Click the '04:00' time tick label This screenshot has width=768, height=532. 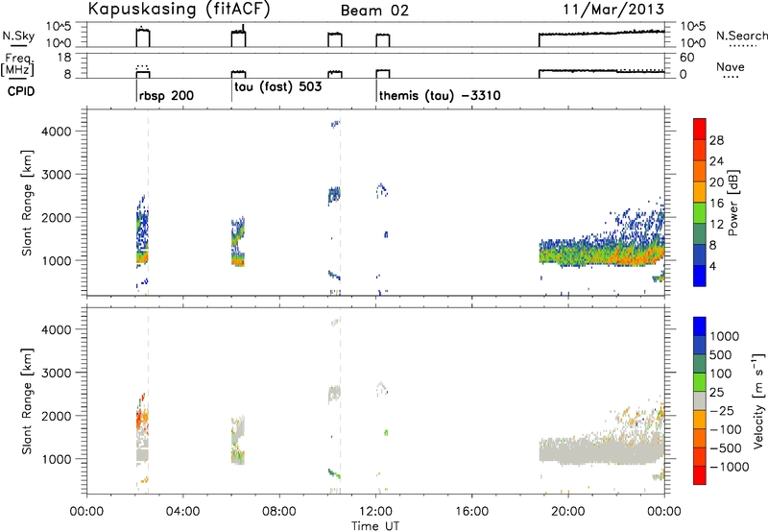(182, 512)
